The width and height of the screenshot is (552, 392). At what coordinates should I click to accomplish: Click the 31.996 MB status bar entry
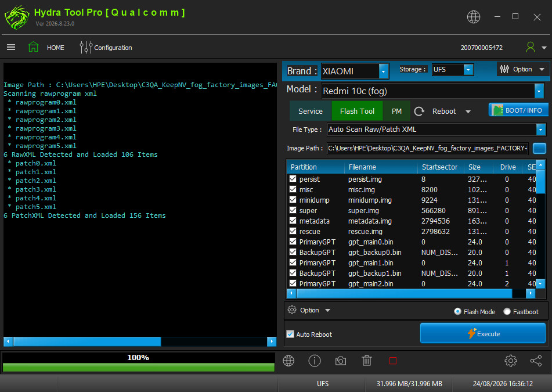tap(409, 383)
